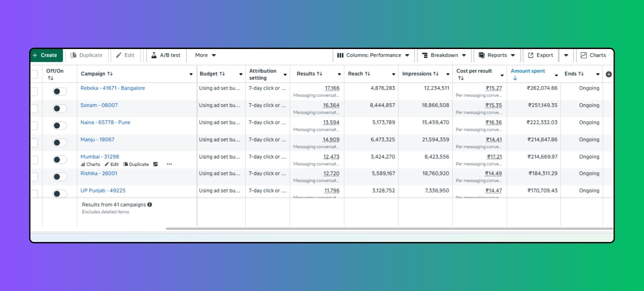Open the dropdown arrow next to Export
Screen dimensions: 644x291
point(566,55)
